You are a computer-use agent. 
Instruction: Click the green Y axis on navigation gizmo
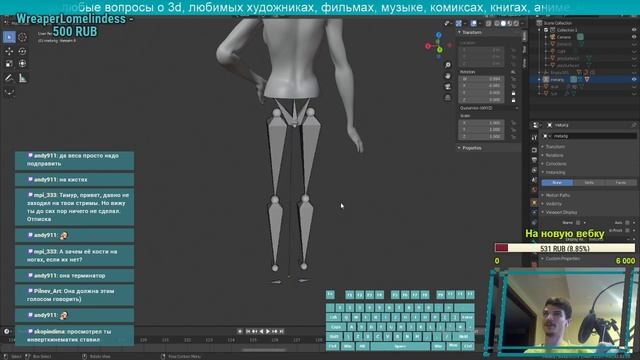(x=440, y=50)
